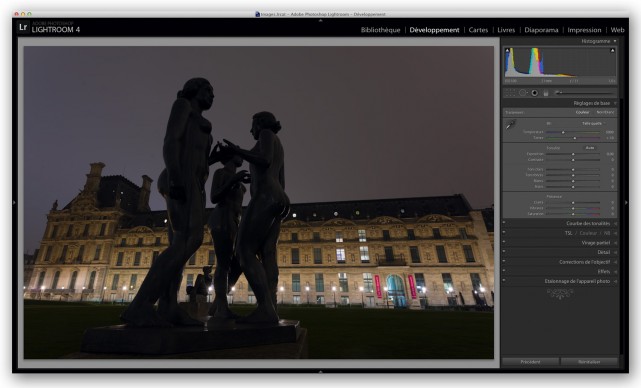Viewport: 641px width, 388px height.
Task: Toggle the TSL panel on/off switch
Action: [x=504, y=233]
